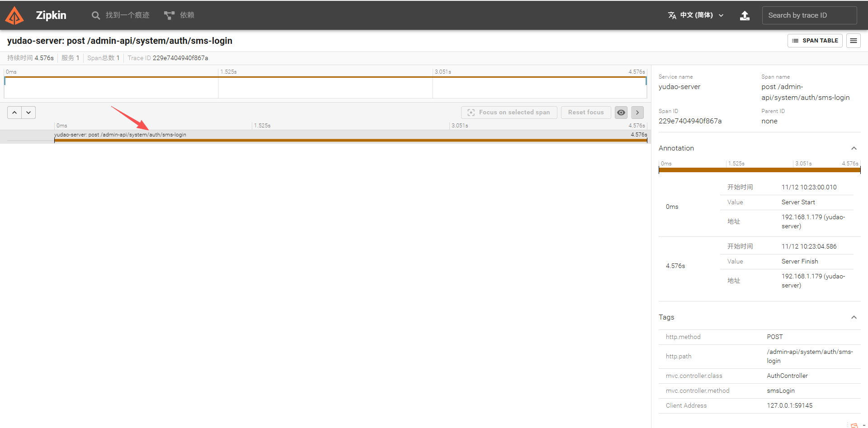Click the http.path tag label
The image size is (868, 428).
679,357
